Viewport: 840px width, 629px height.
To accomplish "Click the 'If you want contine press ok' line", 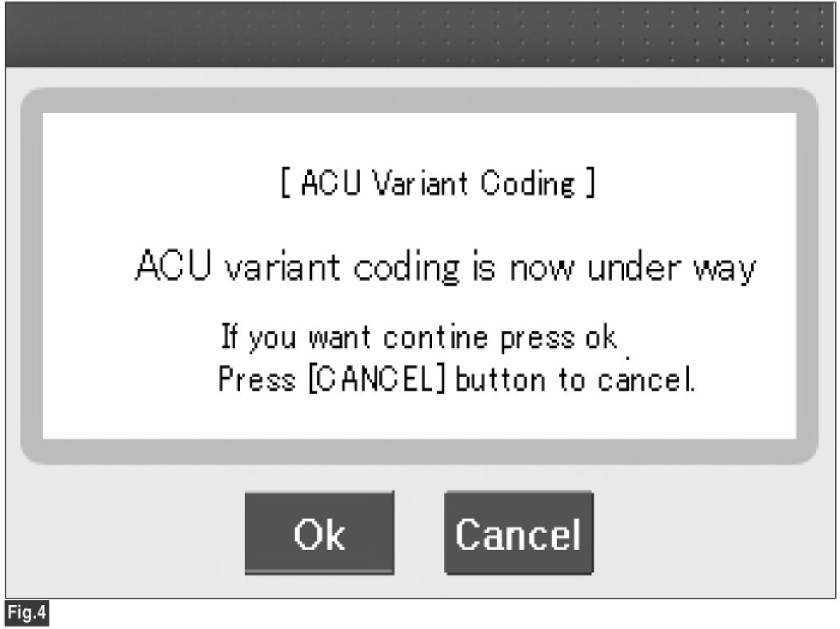I will pyautogui.click(x=418, y=338).
